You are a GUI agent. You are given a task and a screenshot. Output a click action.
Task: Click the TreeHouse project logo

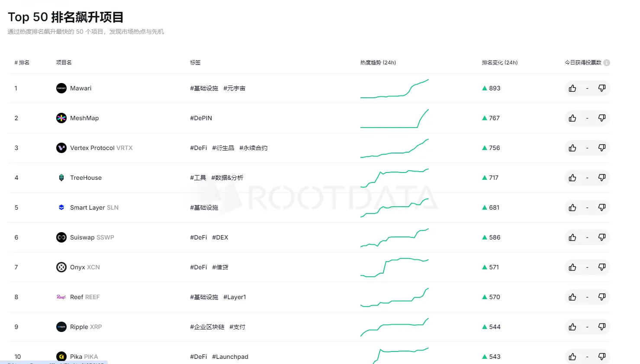click(61, 178)
